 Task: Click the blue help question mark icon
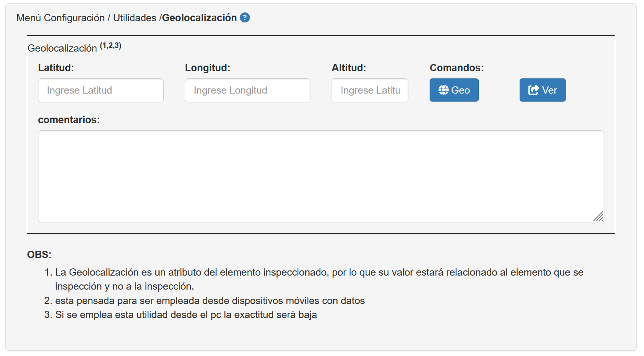coord(245,18)
